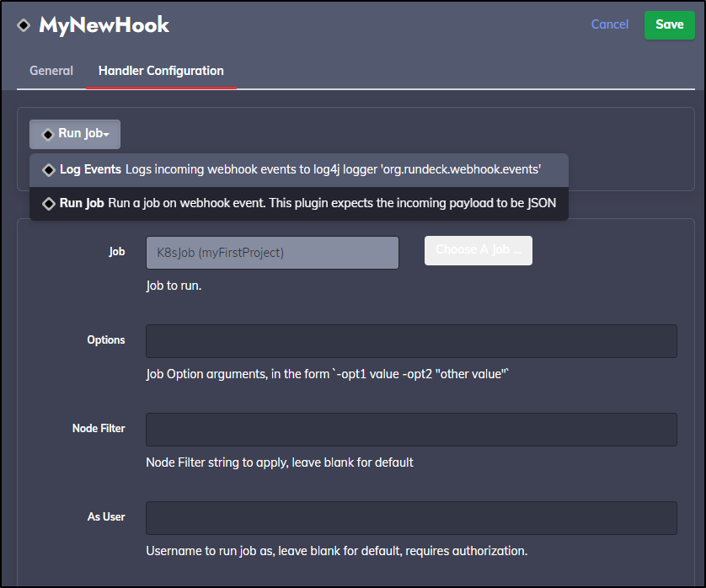Focus the Node Filter input field
The width and height of the screenshot is (706, 588).
click(x=411, y=430)
